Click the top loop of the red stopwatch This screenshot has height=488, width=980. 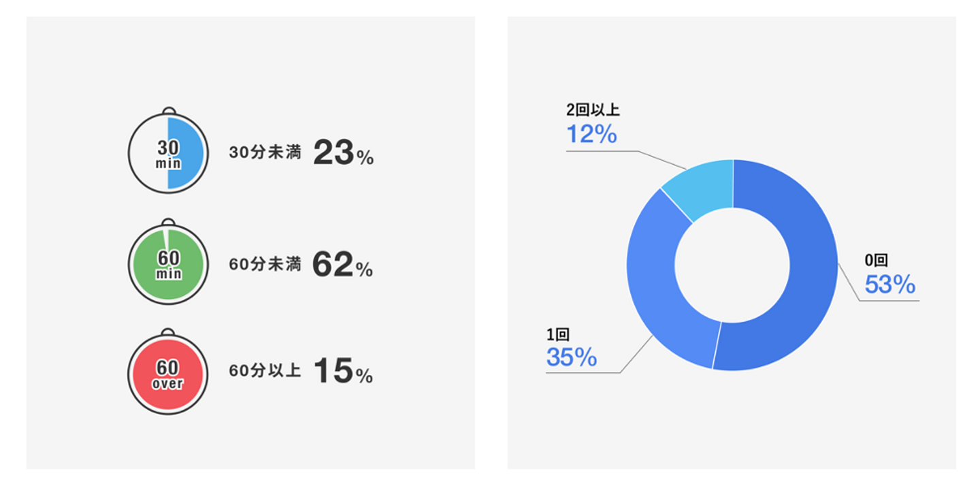click(x=167, y=332)
